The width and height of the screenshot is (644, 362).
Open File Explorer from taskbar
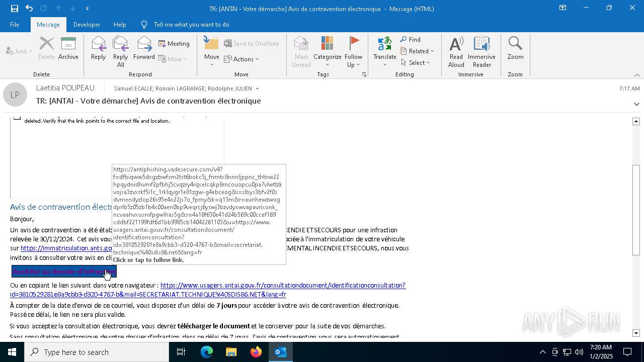tap(231, 352)
